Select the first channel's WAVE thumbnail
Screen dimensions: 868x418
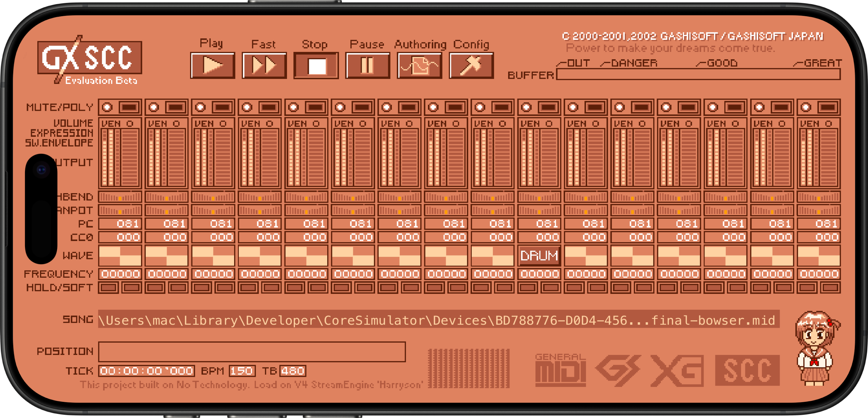click(x=120, y=256)
